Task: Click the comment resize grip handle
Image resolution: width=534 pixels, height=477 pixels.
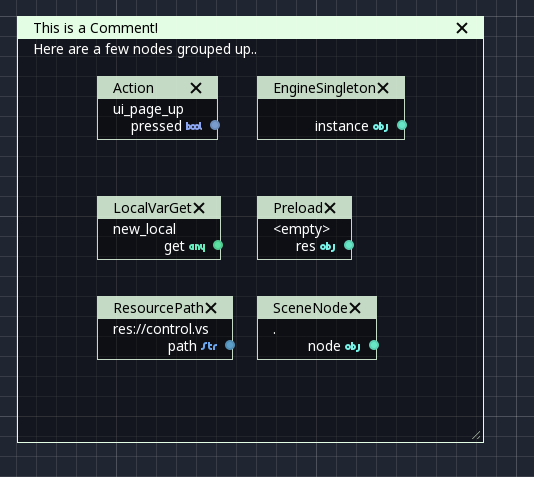Action: pos(476,435)
